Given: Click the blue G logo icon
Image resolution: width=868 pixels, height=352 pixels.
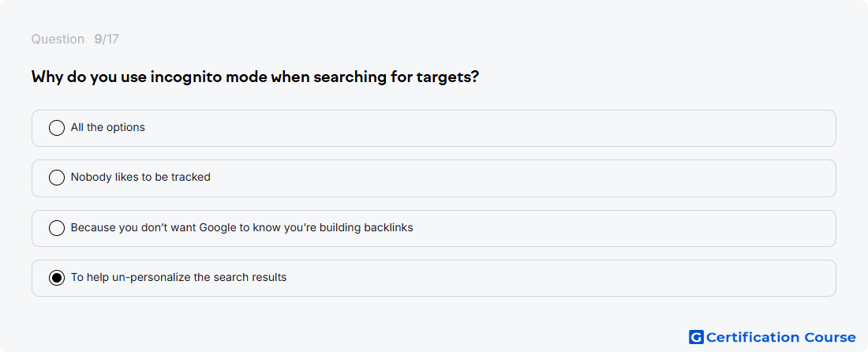Looking at the screenshot, I should (x=696, y=337).
